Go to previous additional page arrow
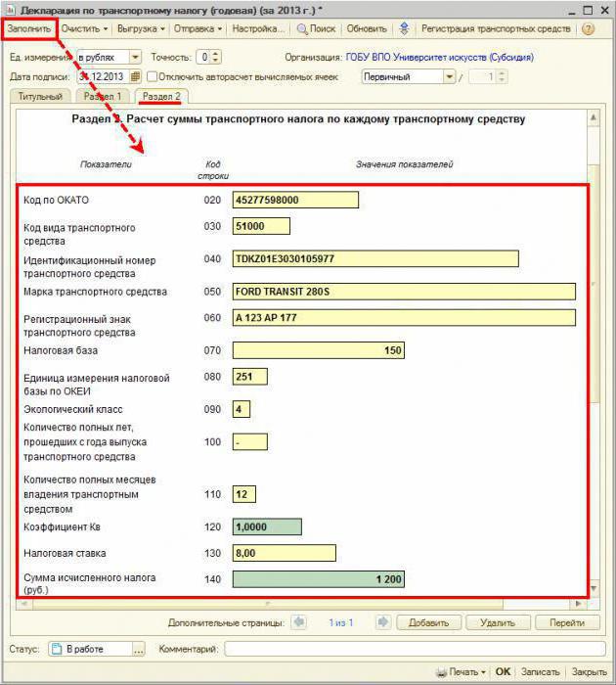The image size is (616, 685). 299,622
